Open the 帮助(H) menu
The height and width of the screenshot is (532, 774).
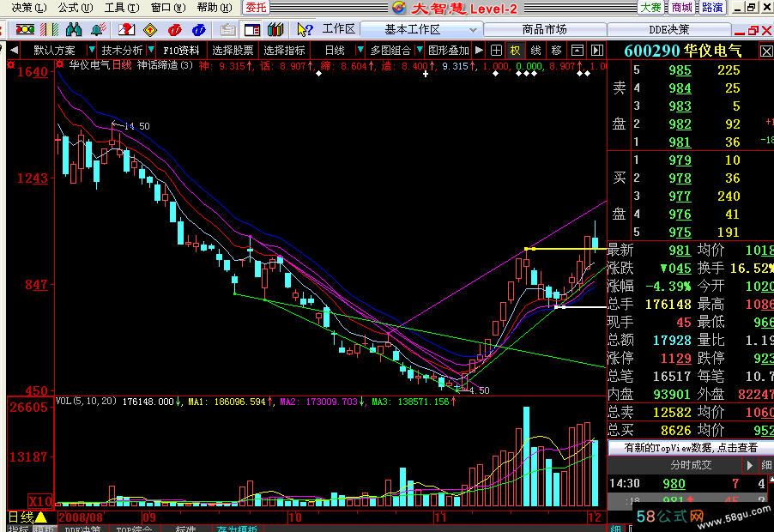(x=215, y=8)
